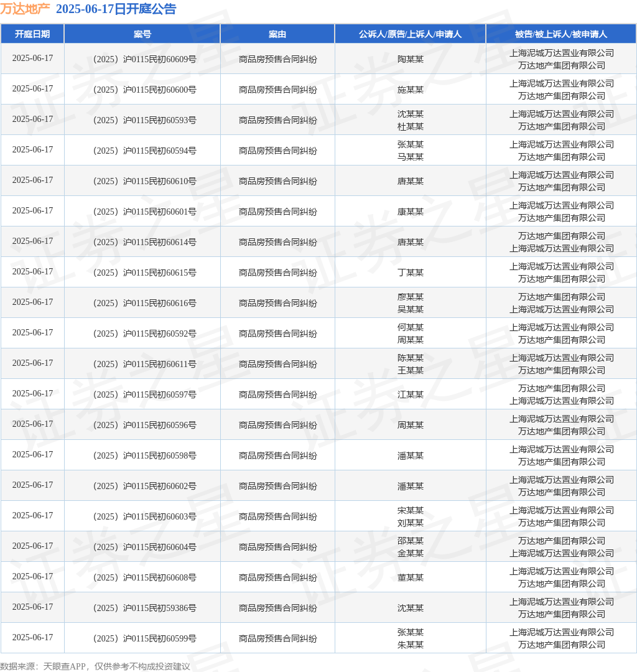This screenshot has width=637, height=672.
Task: Click plaintiff name 陶某某
Action: pyautogui.click(x=411, y=59)
